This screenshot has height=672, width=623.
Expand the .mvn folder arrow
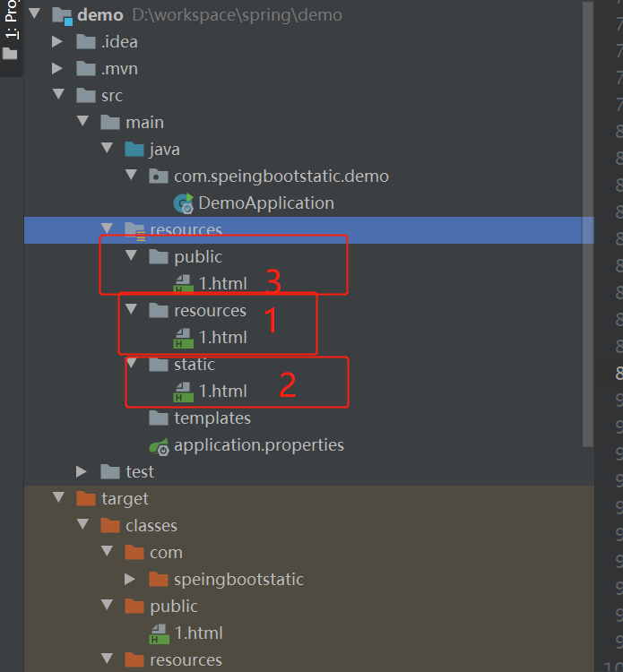click(57, 69)
